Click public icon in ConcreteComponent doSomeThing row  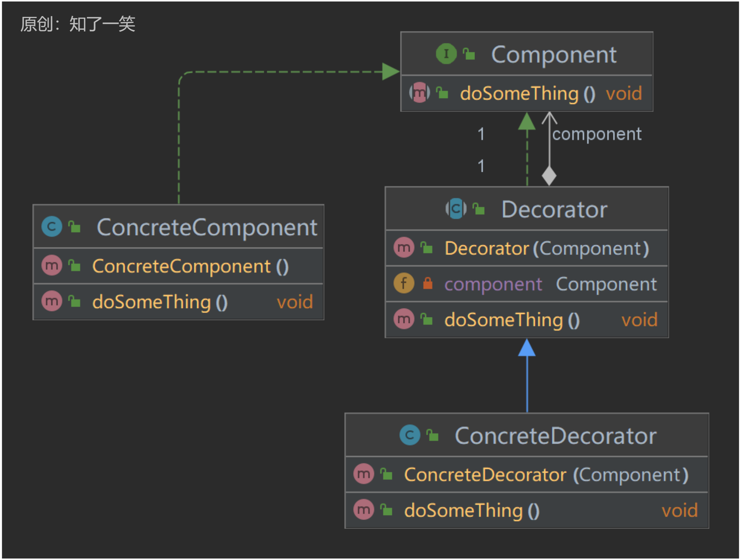[74, 301]
